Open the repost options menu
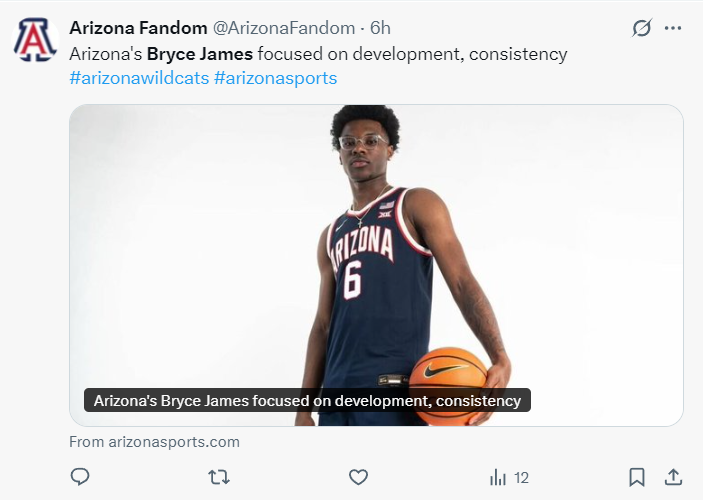The height and width of the screenshot is (500, 703). tap(220, 477)
